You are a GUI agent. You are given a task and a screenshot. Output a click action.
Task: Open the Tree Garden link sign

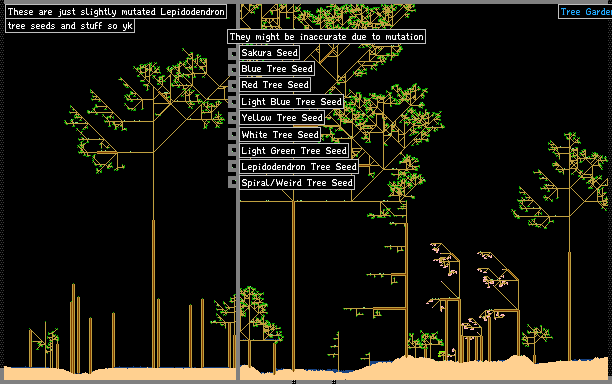585,12
